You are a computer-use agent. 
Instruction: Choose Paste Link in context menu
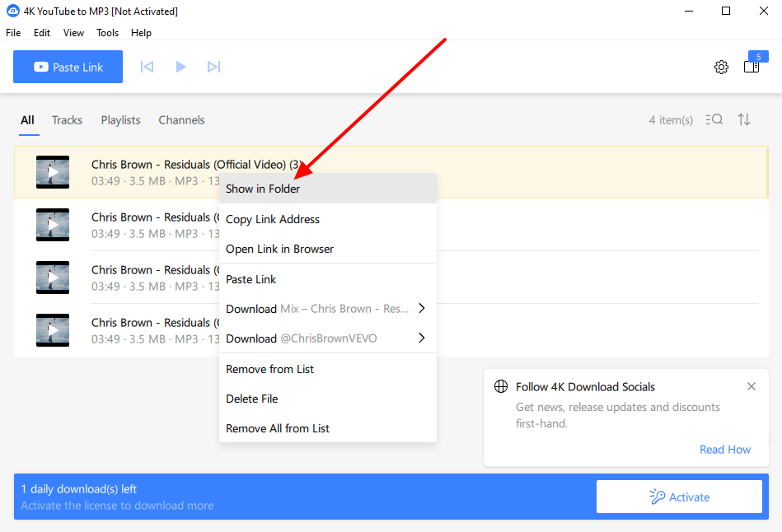pyautogui.click(x=328, y=279)
